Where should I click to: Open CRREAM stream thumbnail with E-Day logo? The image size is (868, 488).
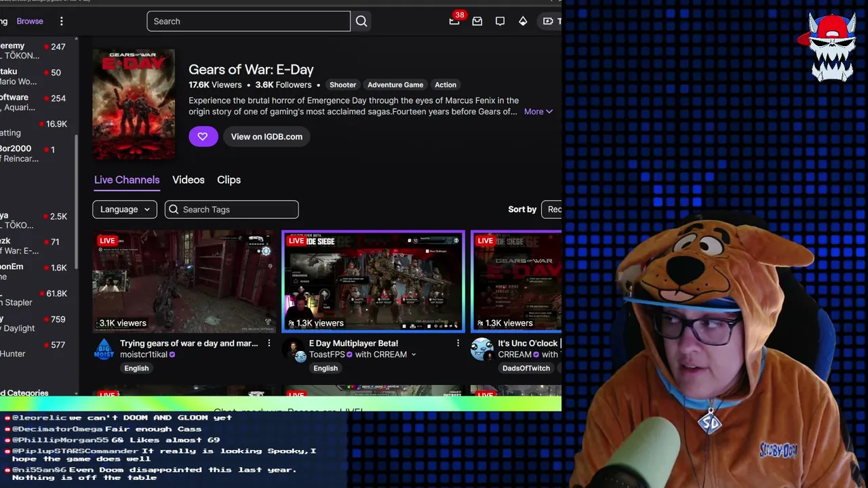coord(517,281)
